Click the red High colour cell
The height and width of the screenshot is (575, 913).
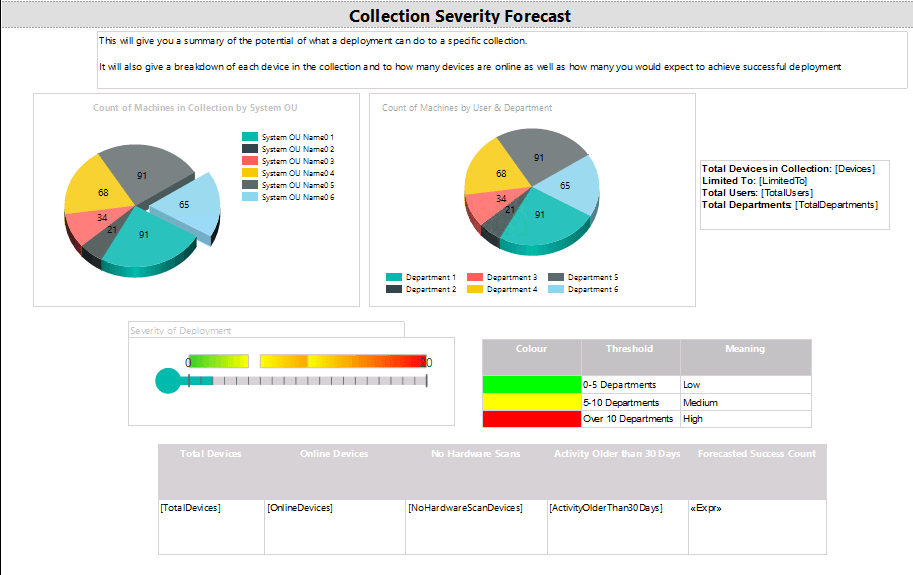point(532,419)
